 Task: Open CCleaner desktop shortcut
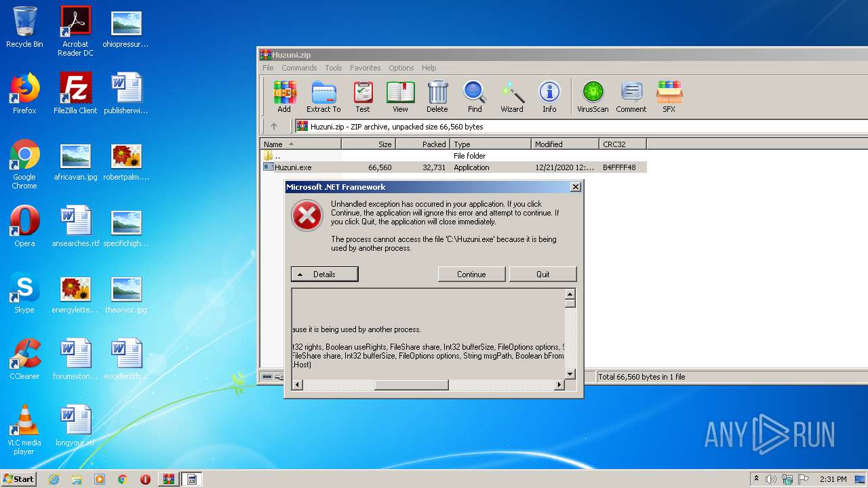[24, 359]
